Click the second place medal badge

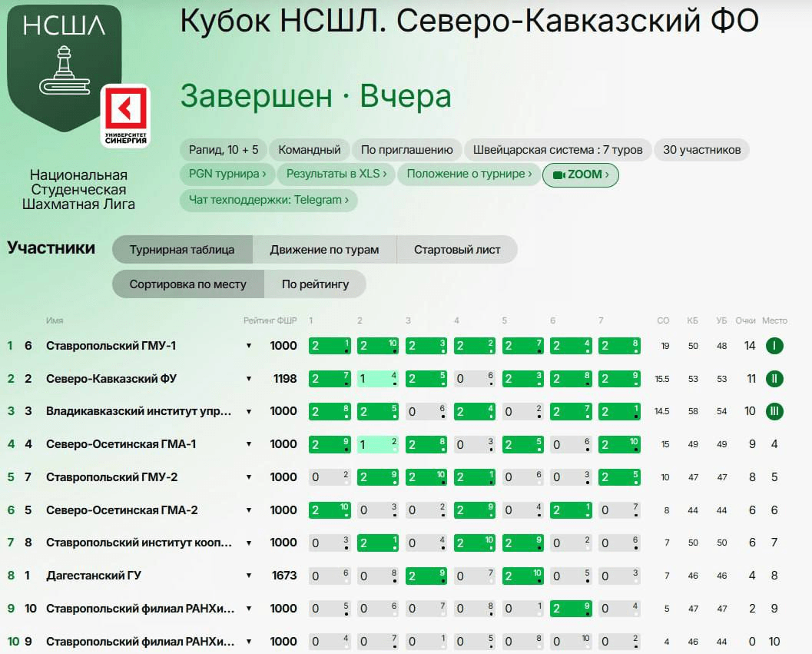tap(774, 379)
